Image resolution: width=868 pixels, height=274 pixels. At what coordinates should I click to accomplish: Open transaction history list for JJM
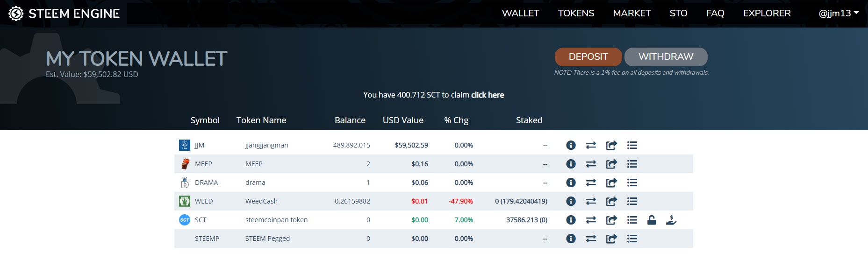[632, 145]
